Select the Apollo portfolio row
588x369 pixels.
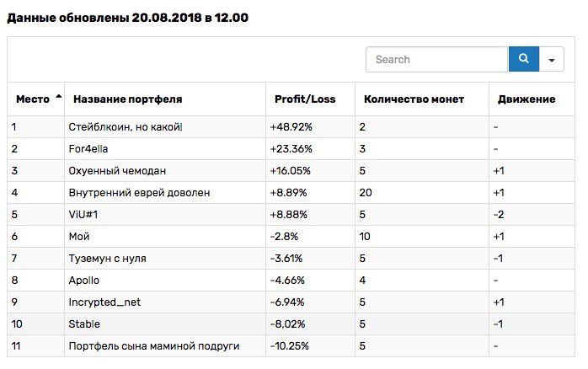tap(291, 281)
